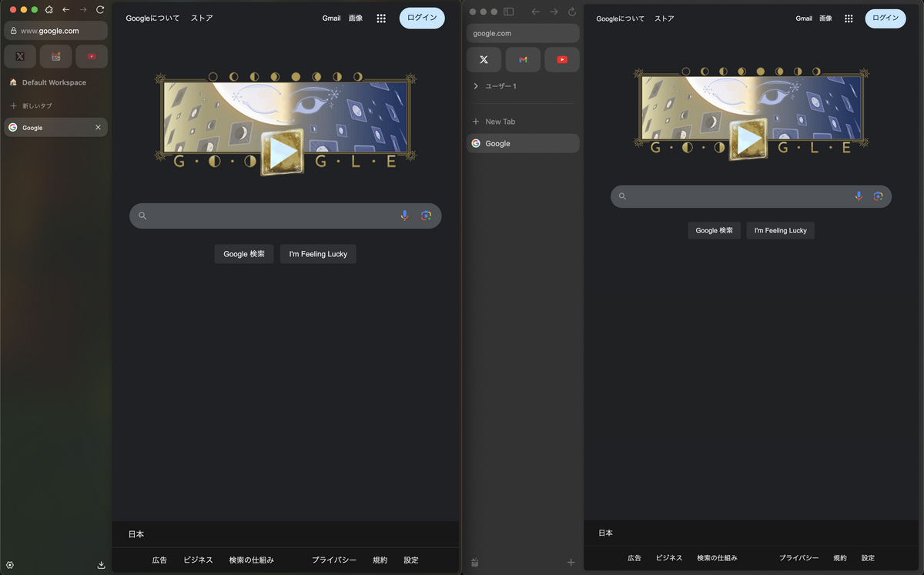
Task: Click Googleについて link in right window
Action: [621, 18]
